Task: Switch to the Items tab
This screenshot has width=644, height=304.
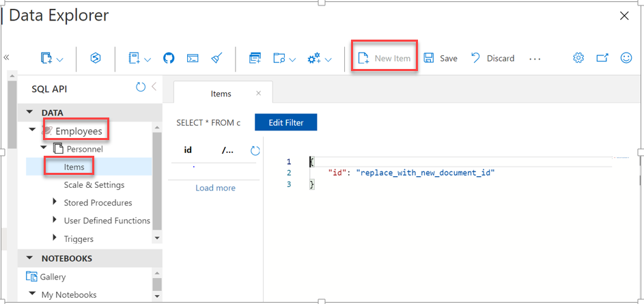Action: coord(221,94)
